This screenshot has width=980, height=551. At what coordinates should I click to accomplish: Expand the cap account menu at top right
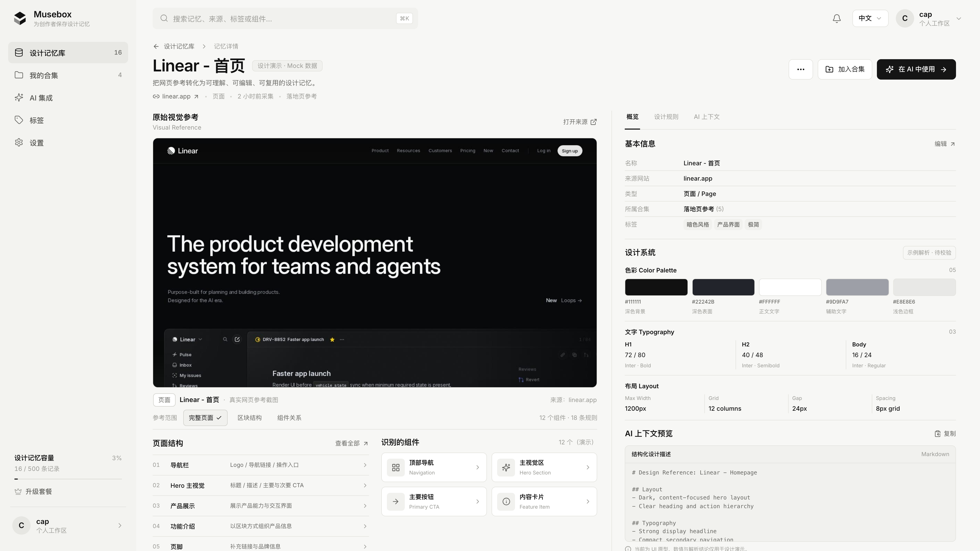pos(928,18)
